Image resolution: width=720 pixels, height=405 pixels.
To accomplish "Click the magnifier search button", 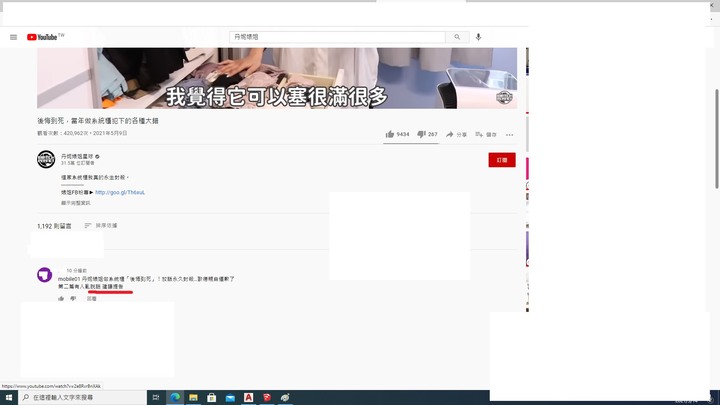I will [457, 37].
